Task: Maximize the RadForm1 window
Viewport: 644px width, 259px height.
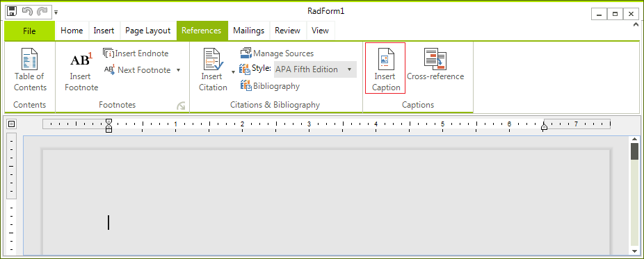Action: tap(615, 14)
